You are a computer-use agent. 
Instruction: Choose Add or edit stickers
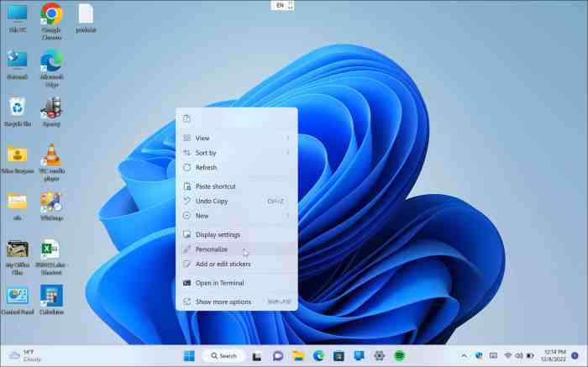237,264
